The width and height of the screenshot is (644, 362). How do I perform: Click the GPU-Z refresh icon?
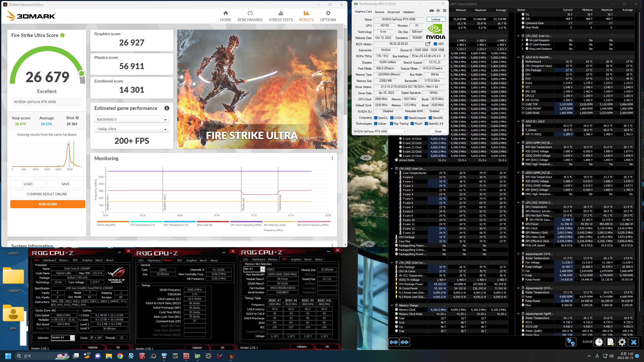[438, 11]
